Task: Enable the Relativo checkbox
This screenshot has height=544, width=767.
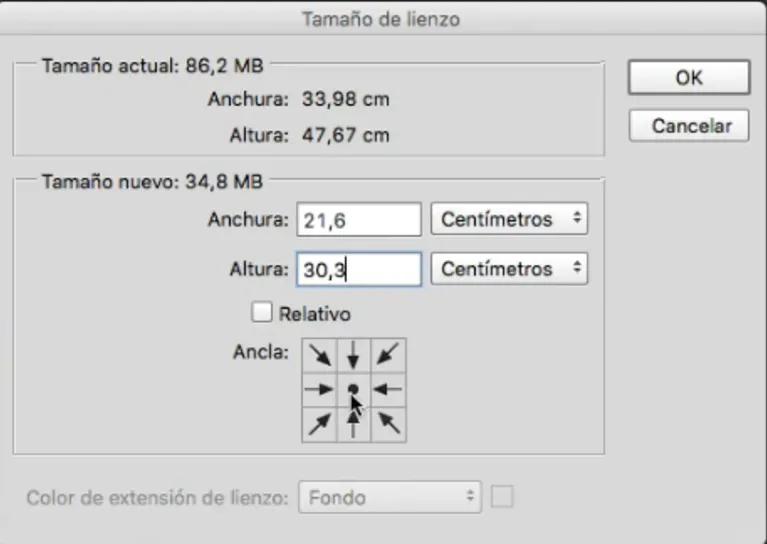Action: click(x=262, y=312)
